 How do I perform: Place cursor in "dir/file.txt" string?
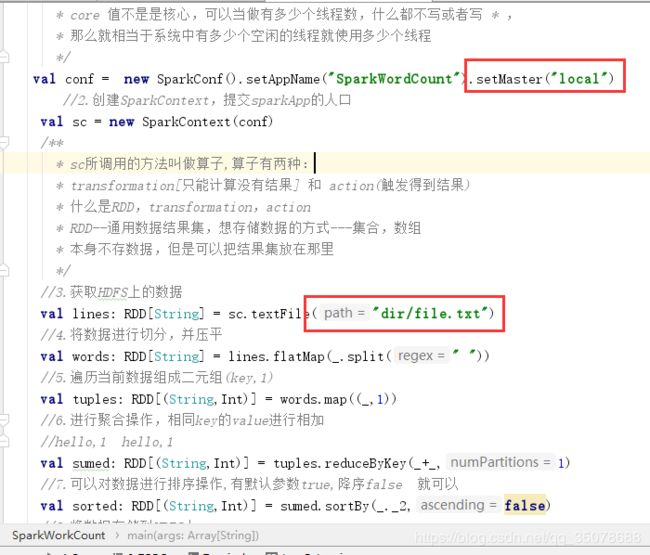point(430,313)
